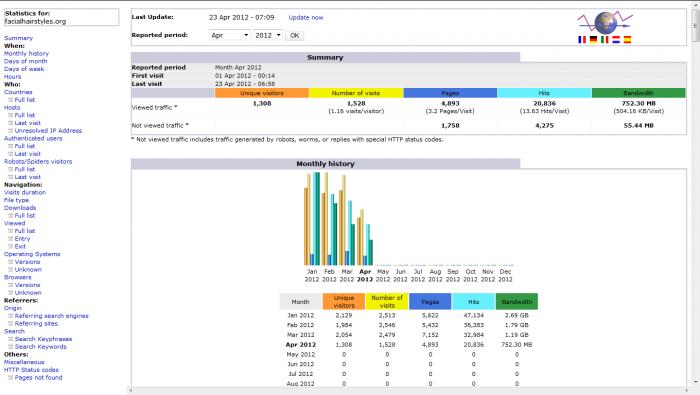Open the Operating Systems report link

[32, 254]
